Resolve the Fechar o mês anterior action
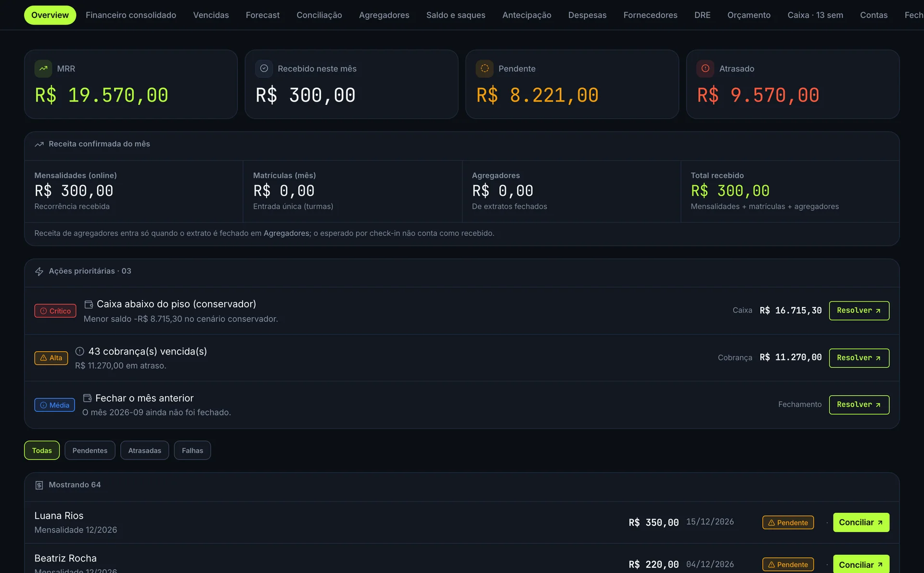The image size is (924, 573). pos(859,405)
